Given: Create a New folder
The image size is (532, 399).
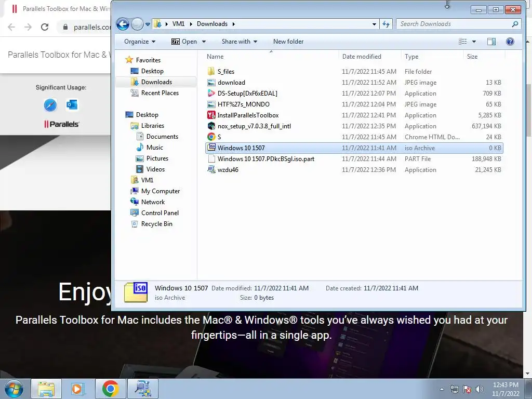Looking at the screenshot, I should 288,42.
